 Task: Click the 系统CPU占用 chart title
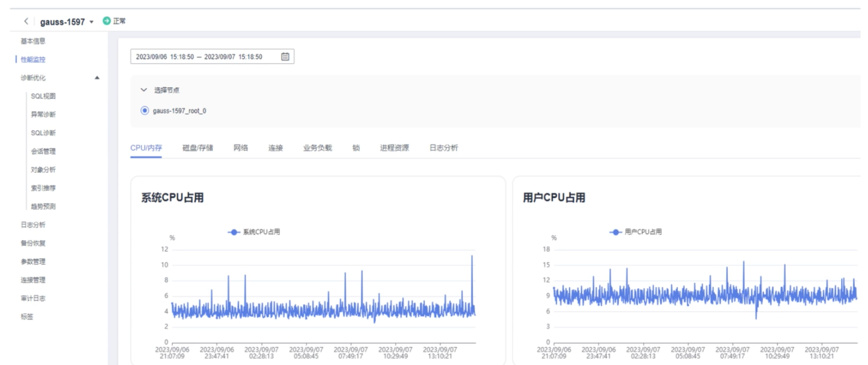[x=173, y=198]
